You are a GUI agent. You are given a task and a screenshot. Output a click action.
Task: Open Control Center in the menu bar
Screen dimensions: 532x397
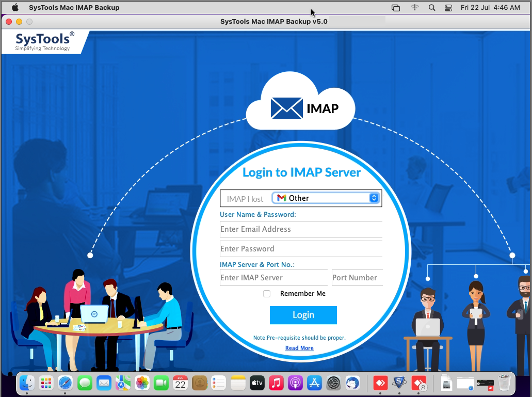448,7
